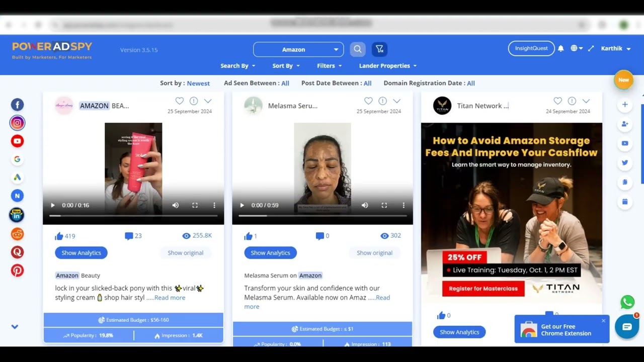
Task: Toggle fullscreen with the expand arrows icon
Action: 591,48
